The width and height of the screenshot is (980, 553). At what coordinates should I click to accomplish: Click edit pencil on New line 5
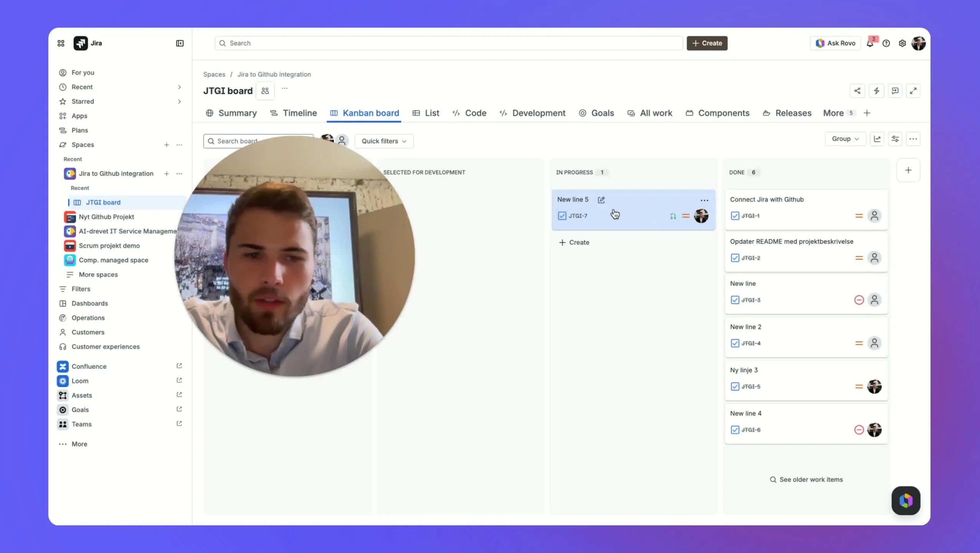[601, 200]
